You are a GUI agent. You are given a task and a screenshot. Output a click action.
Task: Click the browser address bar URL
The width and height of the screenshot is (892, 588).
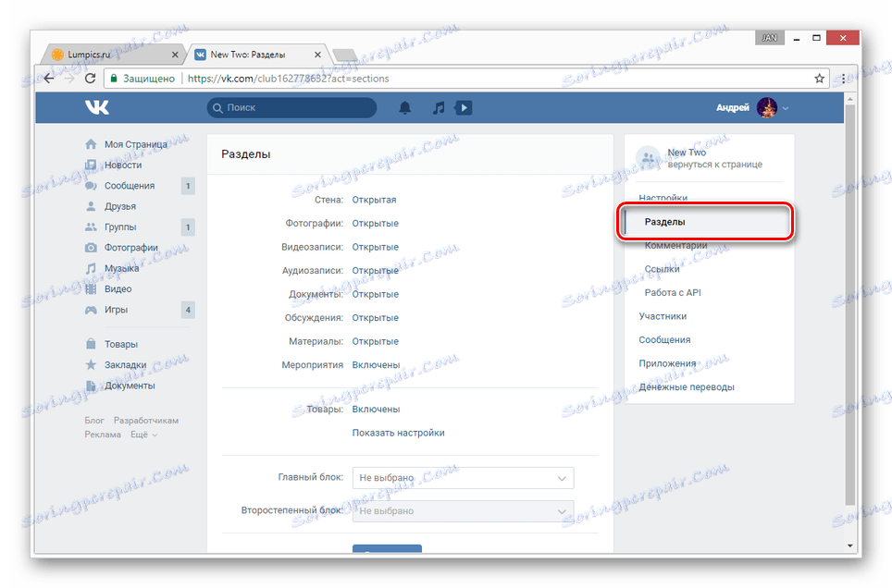tap(289, 79)
